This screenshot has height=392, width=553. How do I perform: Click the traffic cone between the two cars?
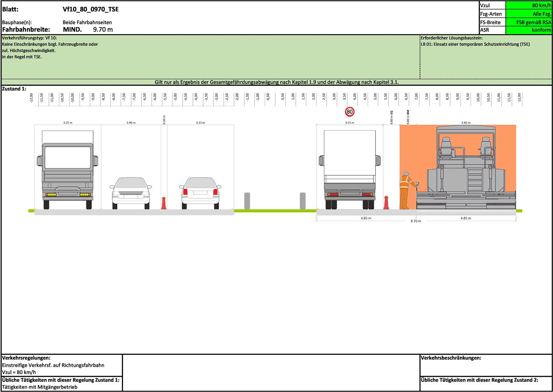pyautogui.click(x=164, y=203)
